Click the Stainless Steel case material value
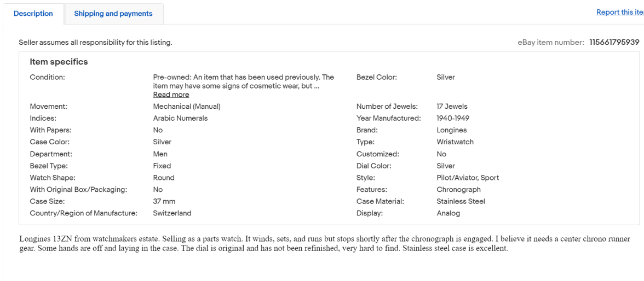 pyautogui.click(x=461, y=201)
